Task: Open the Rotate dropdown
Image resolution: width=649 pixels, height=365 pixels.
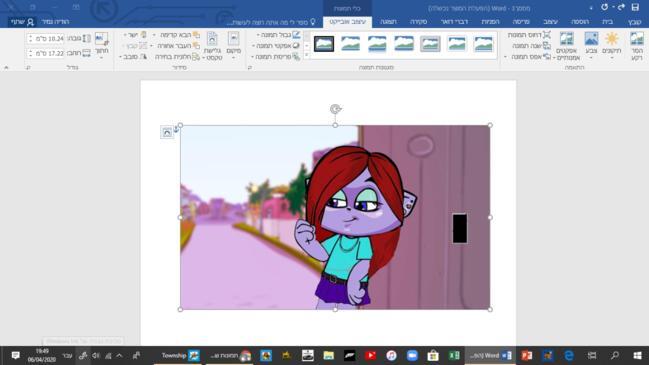Action: [x=133, y=57]
